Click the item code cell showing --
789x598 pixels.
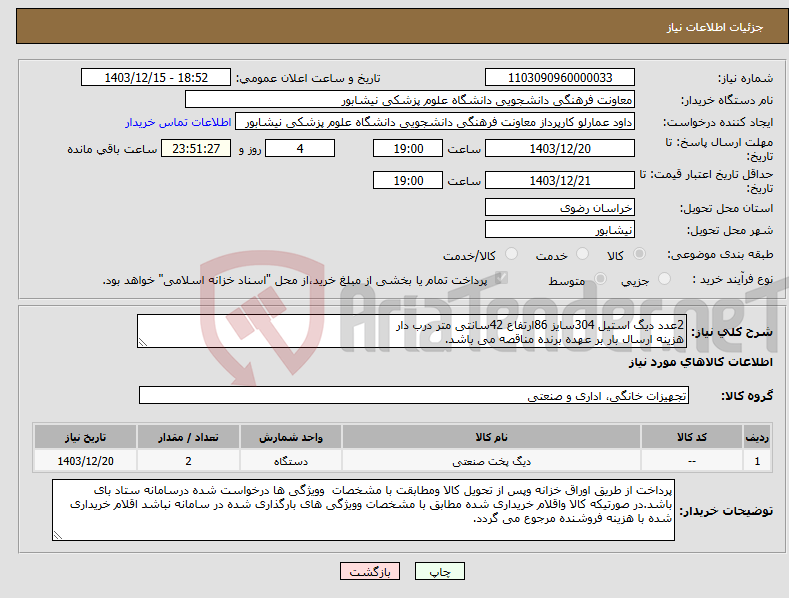(x=692, y=461)
